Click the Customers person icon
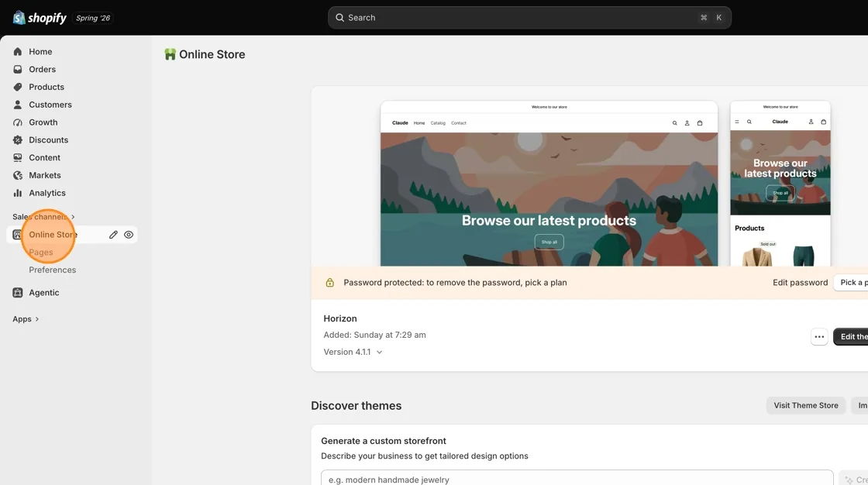This screenshot has width=868, height=485. (x=18, y=105)
